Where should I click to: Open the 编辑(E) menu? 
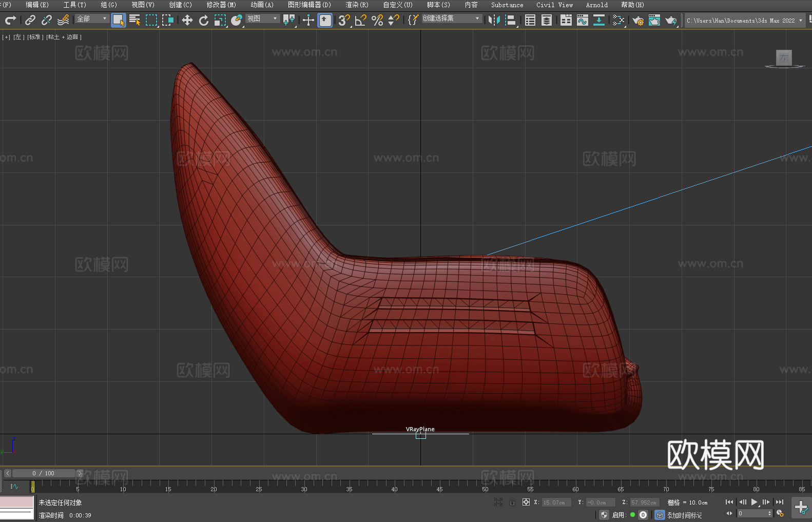37,5
